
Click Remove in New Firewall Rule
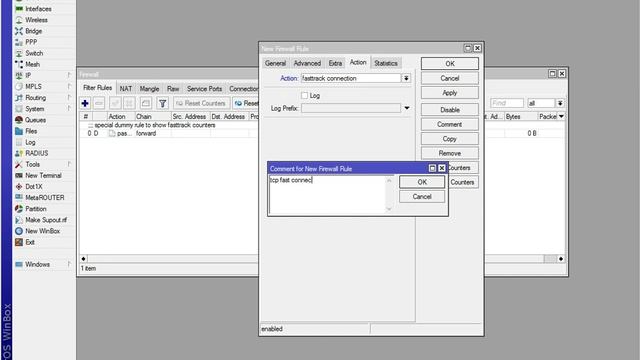[449, 153]
